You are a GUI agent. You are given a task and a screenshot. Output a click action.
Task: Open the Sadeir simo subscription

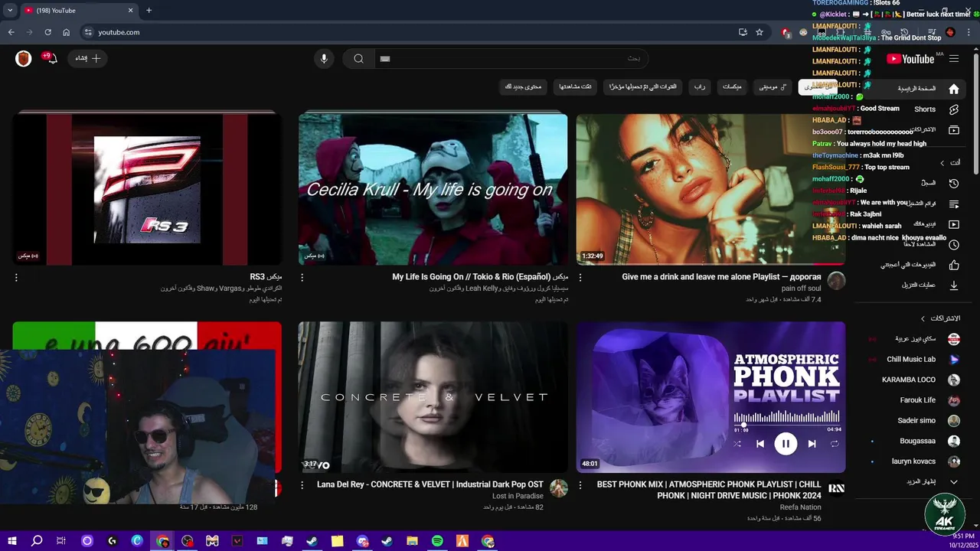(x=915, y=421)
